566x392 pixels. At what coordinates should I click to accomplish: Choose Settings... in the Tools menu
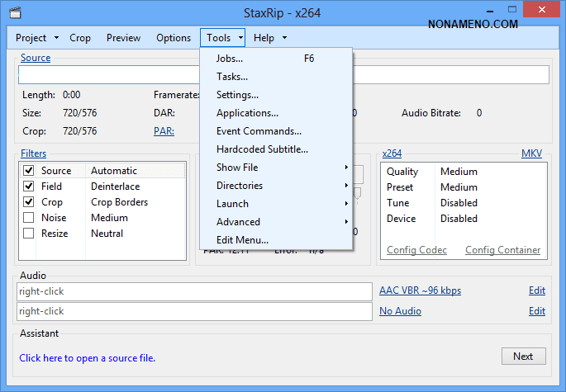pos(237,95)
